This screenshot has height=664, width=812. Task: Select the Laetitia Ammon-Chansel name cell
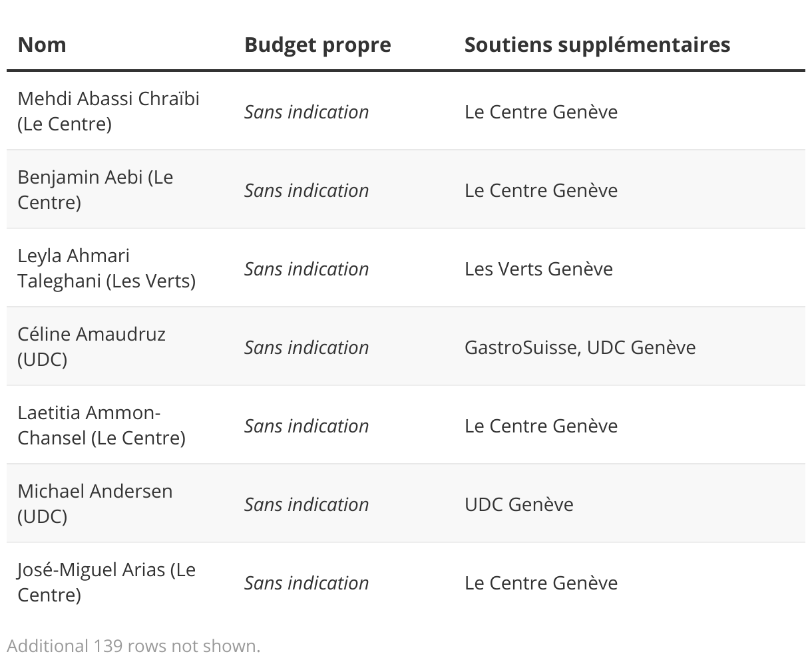(101, 425)
